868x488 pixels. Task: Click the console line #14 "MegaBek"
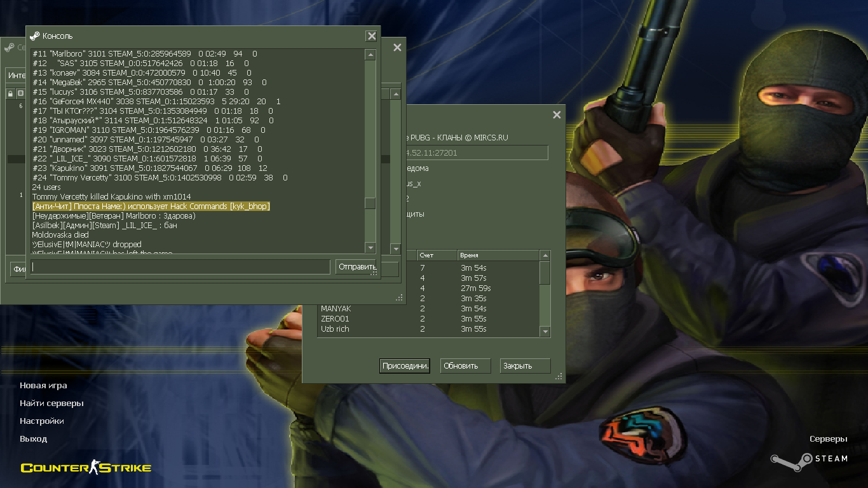(150, 83)
